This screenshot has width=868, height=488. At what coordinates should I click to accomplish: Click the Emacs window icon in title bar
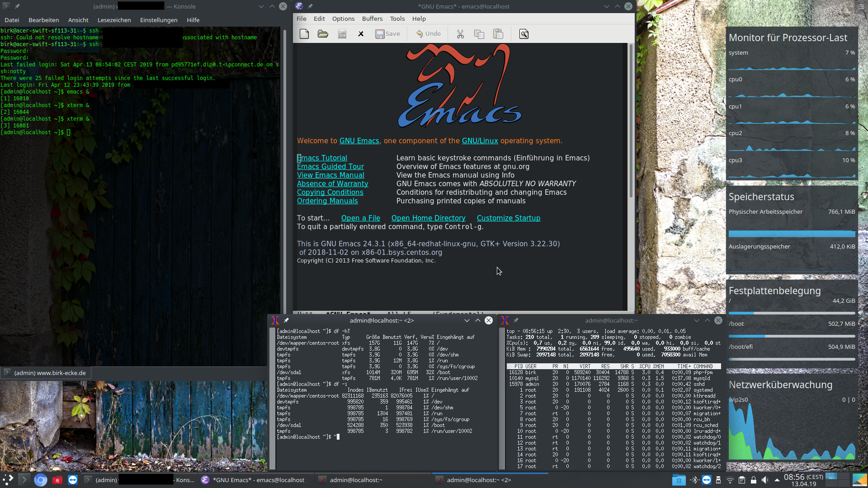click(x=299, y=6)
